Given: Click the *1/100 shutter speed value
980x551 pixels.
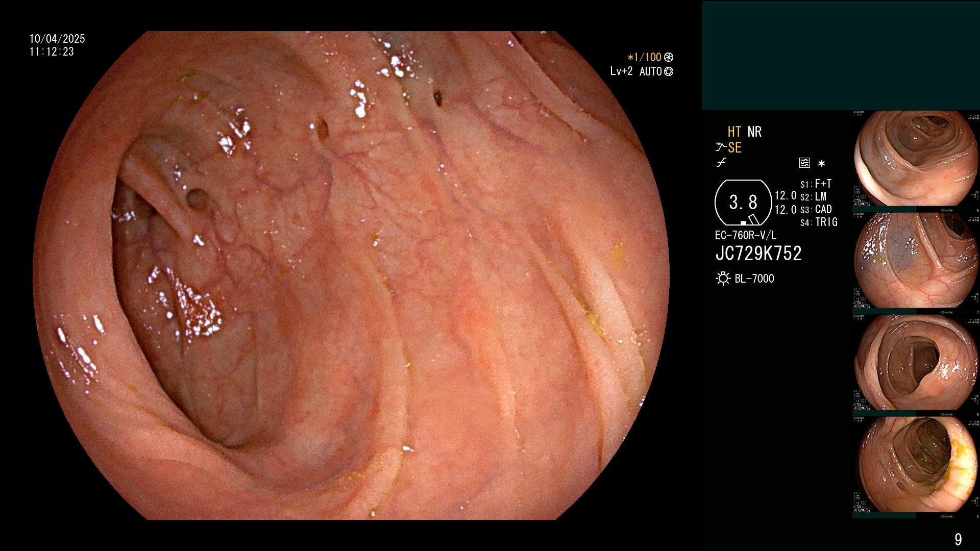Looking at the screenshot, I should pos(645,58).
